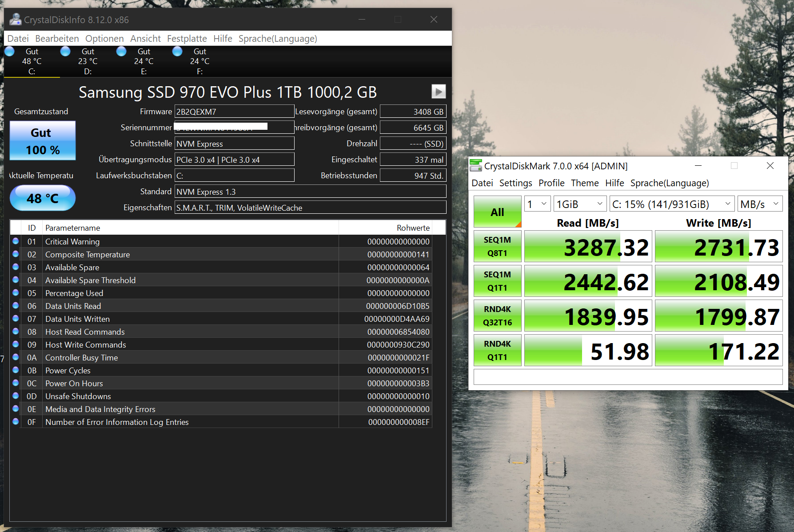Run all benchmarks with the All button
The image size is (794, 532).
[x=497, y=212]
